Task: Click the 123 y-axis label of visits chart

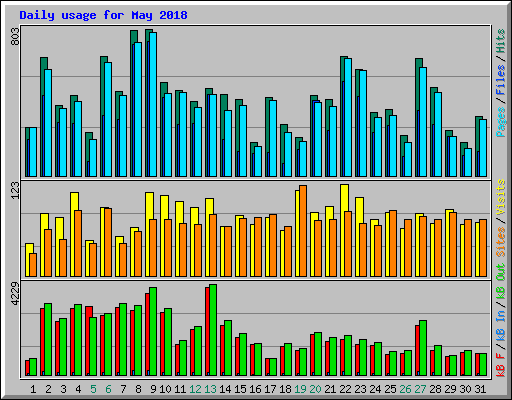Action: point(15,191)
